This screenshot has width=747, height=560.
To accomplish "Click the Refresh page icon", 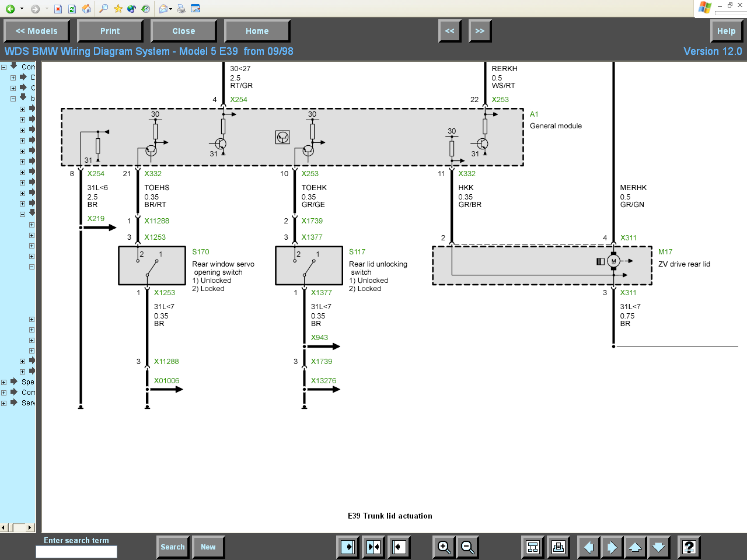I will coord(72,9).
